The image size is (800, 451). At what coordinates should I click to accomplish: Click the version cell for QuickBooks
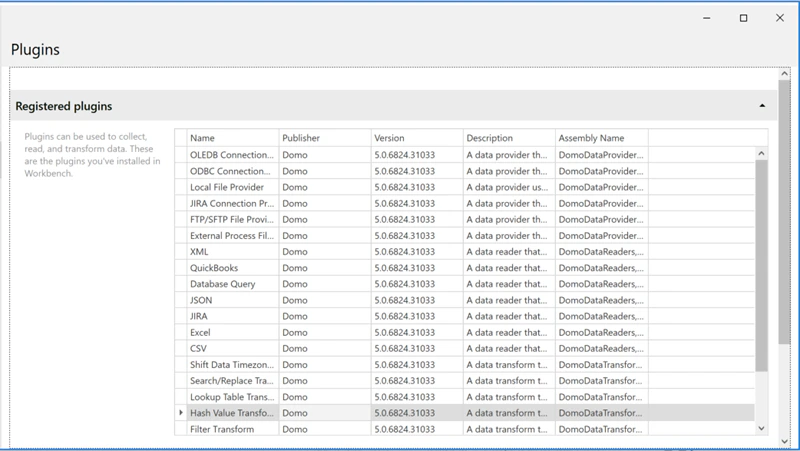pyautogui.click(x=417, y=268)
